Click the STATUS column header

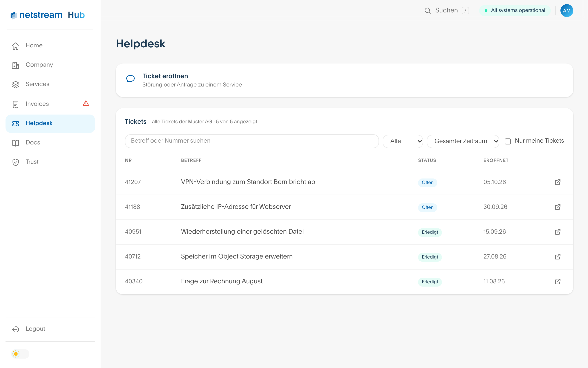click(427, 160)
